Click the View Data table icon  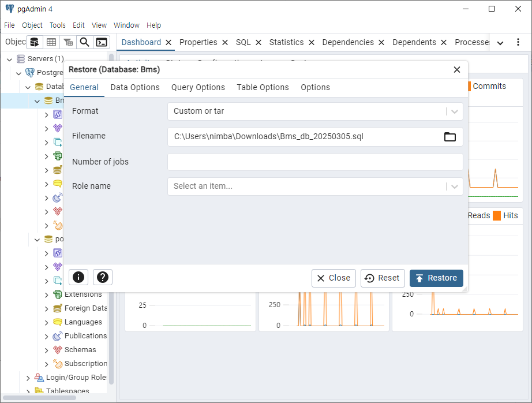pos(51,42)
